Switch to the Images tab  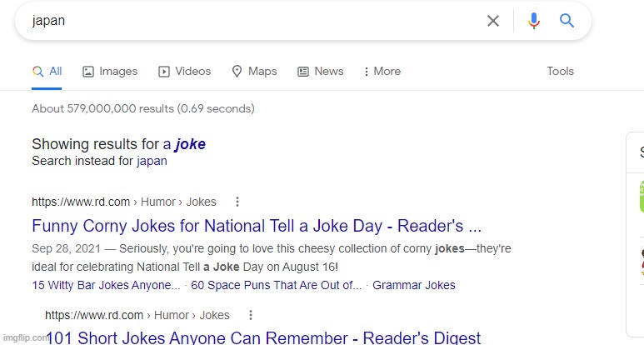point(110,72)
